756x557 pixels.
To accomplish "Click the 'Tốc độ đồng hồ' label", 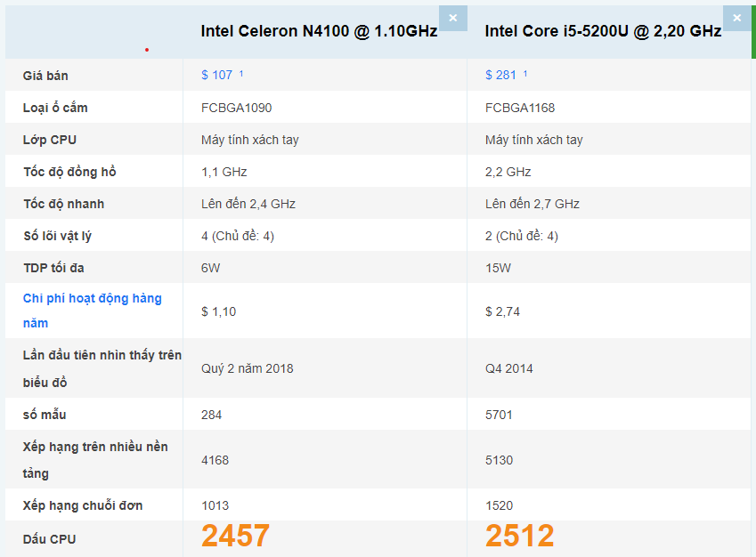I will point(69,172).
